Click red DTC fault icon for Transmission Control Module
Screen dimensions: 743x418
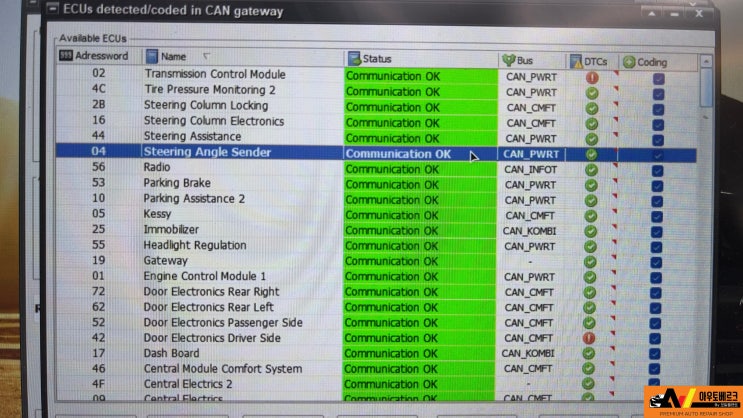pyautogui.click(x=592, y=77)
